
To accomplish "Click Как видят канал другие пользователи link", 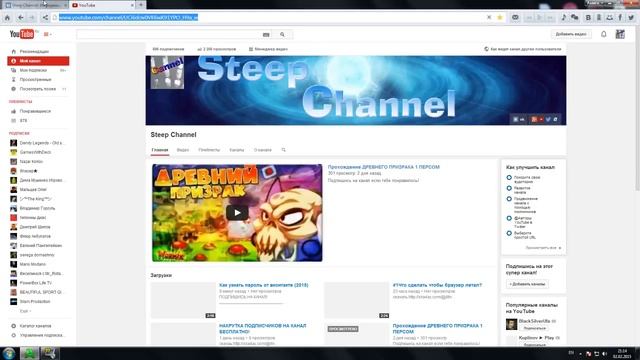I will tap(523, 49).
